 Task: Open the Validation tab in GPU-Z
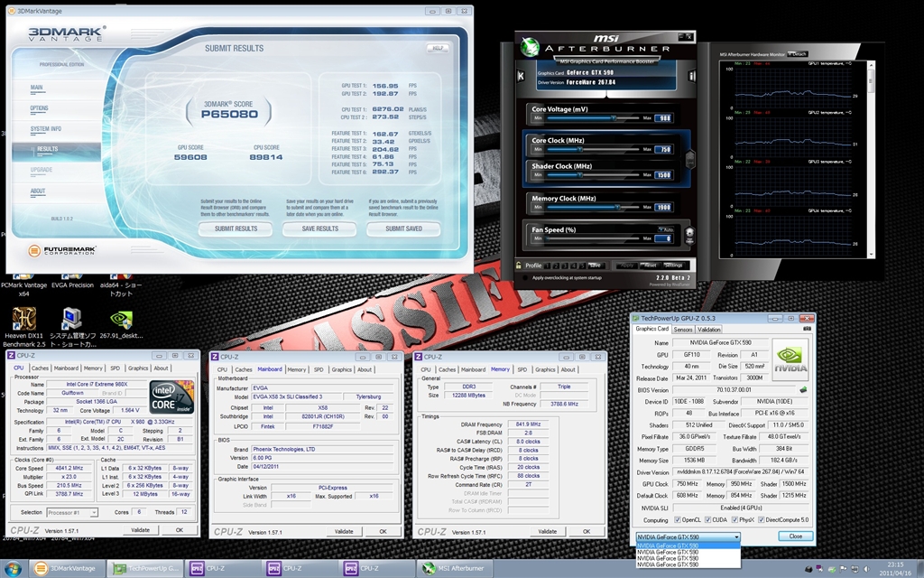[708, 330]
